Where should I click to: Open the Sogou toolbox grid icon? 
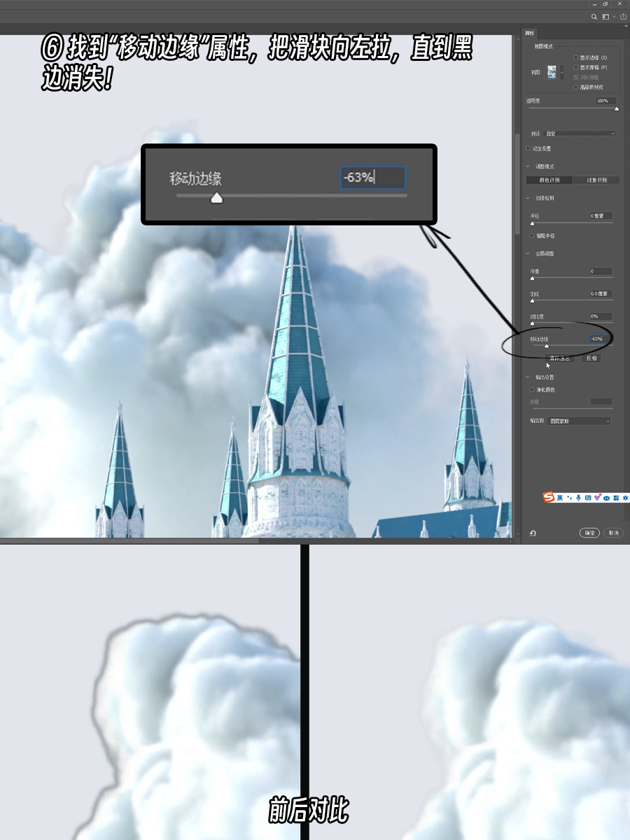click(x=616, y=498)
